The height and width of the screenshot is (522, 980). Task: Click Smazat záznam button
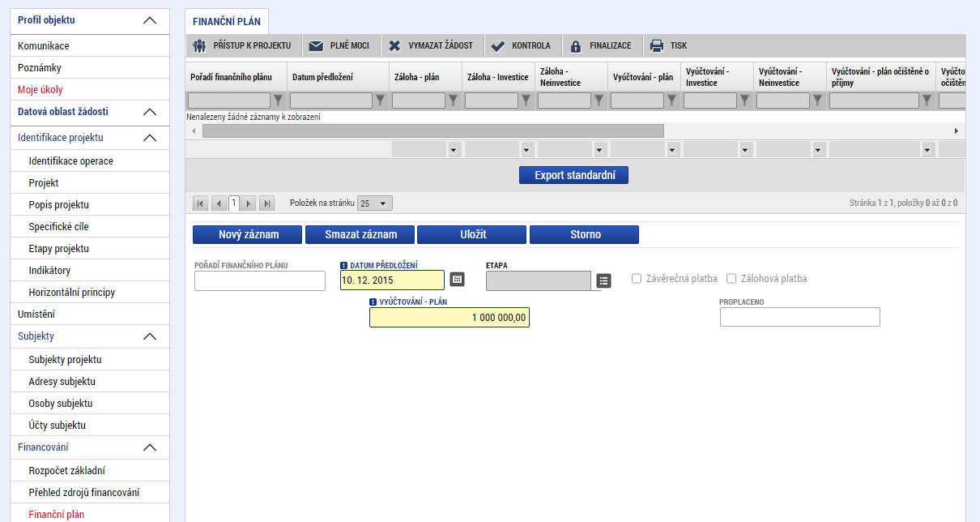point(360,234)
